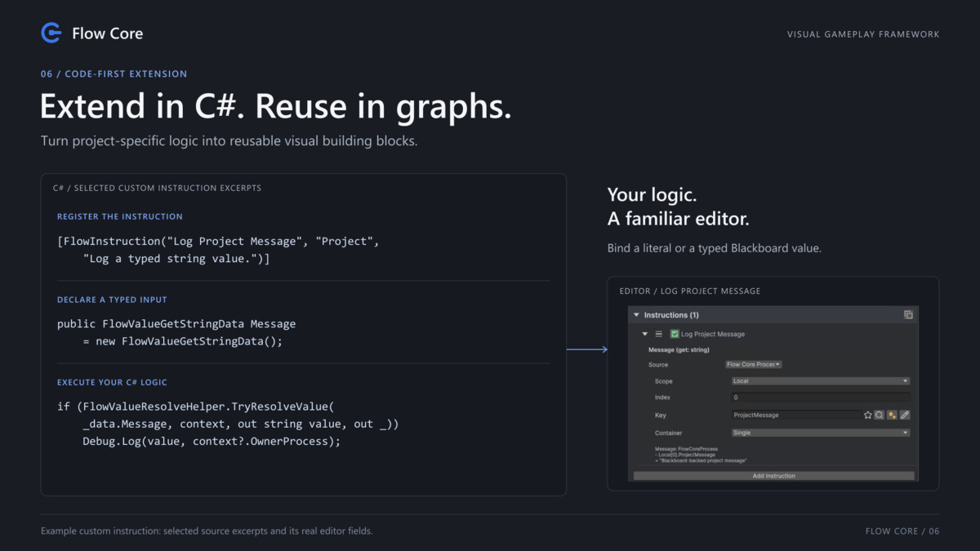980x551 pixels.
Task: Toggle the Log Project Message checkbox
Action: (x=675, y=334)
